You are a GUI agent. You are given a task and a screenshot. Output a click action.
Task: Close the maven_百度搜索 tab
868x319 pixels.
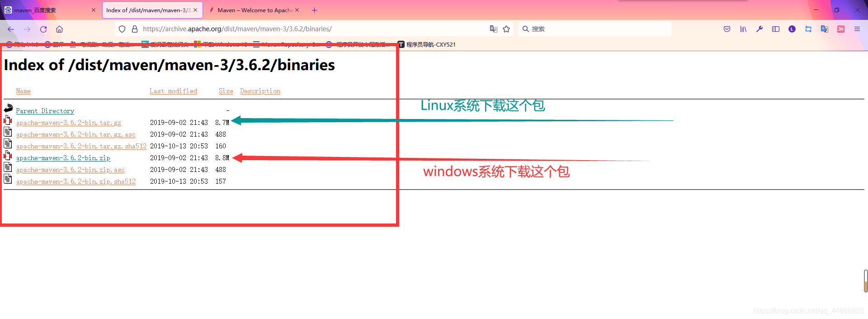click(x=94, y=10)
